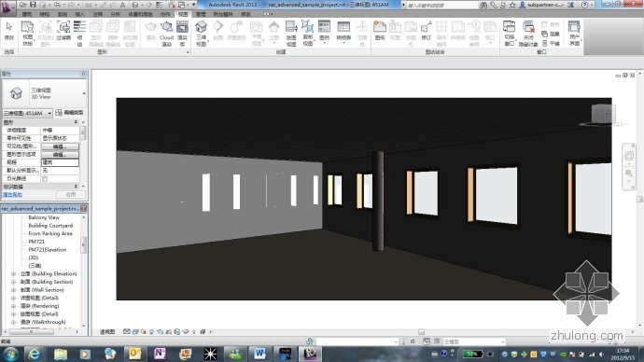Expand the Building Elevation tree node

(13, 273)
